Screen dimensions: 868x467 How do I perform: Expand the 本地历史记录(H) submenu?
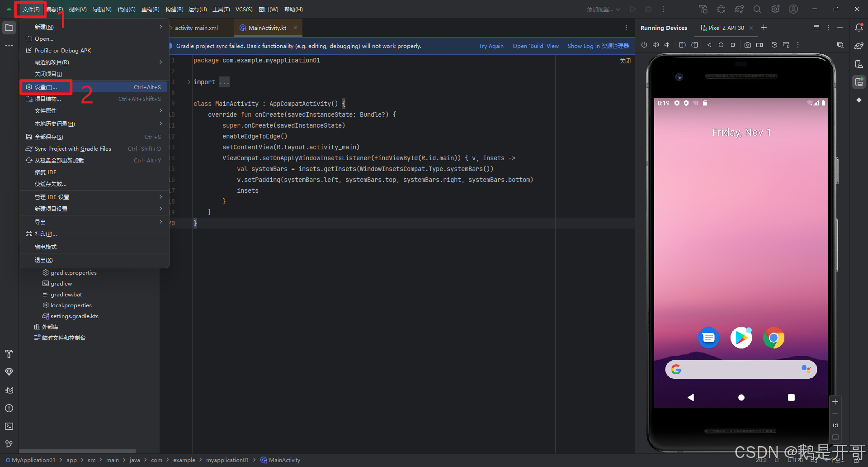[94, 124]
